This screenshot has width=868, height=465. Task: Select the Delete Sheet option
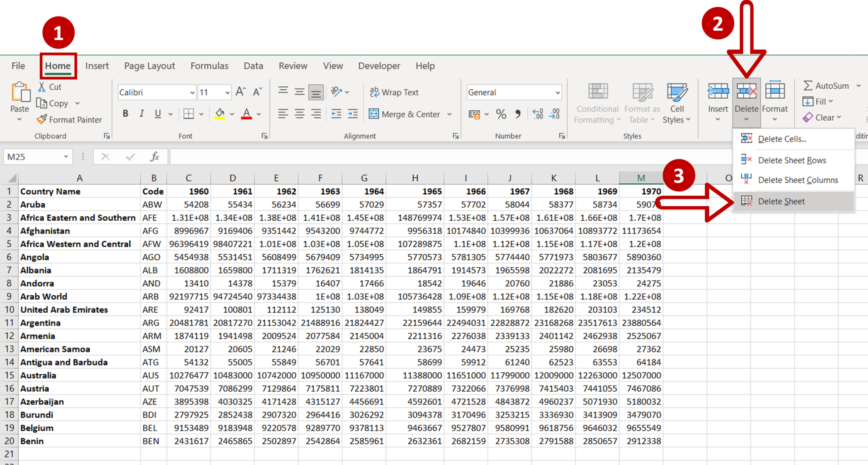click(x=782, y=200)
